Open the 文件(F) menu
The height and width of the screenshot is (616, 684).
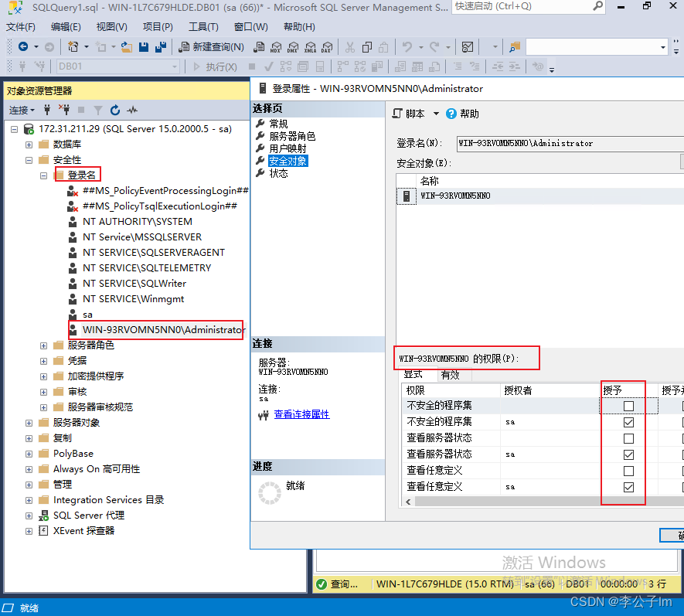point(21,27)
